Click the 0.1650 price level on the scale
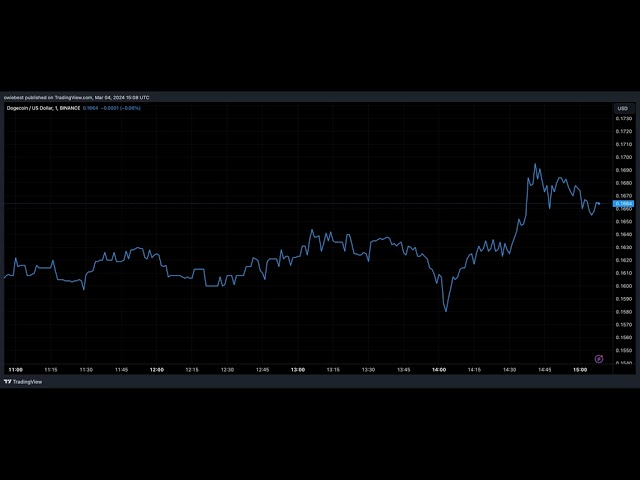This screenshot has height=480, width=640. click(624, 221)
